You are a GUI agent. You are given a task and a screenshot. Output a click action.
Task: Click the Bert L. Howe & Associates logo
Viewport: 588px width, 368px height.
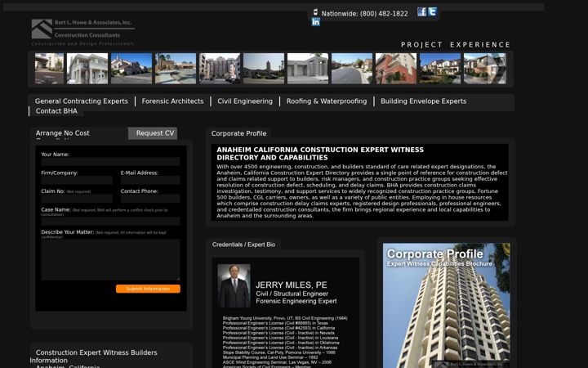[82, 32]
